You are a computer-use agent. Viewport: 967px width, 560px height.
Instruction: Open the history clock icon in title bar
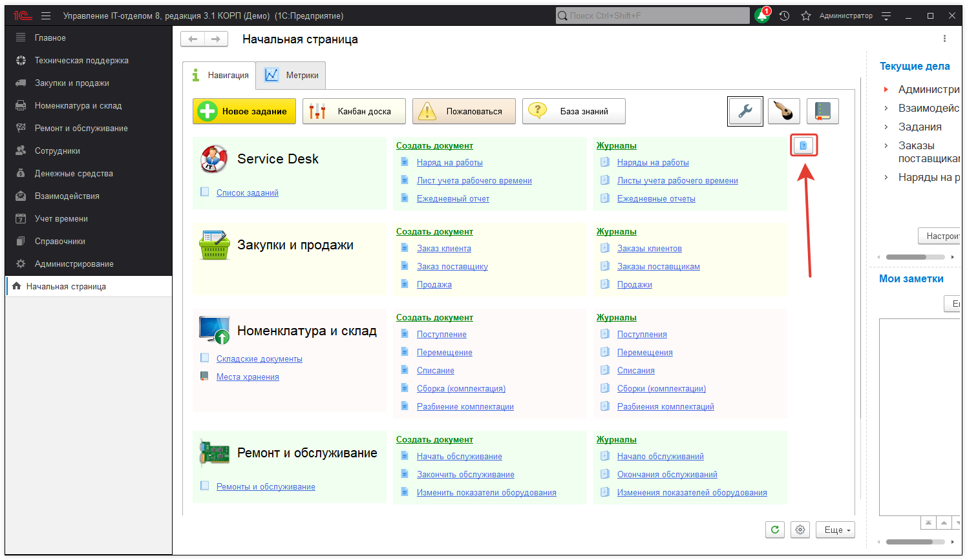(783, 15)
